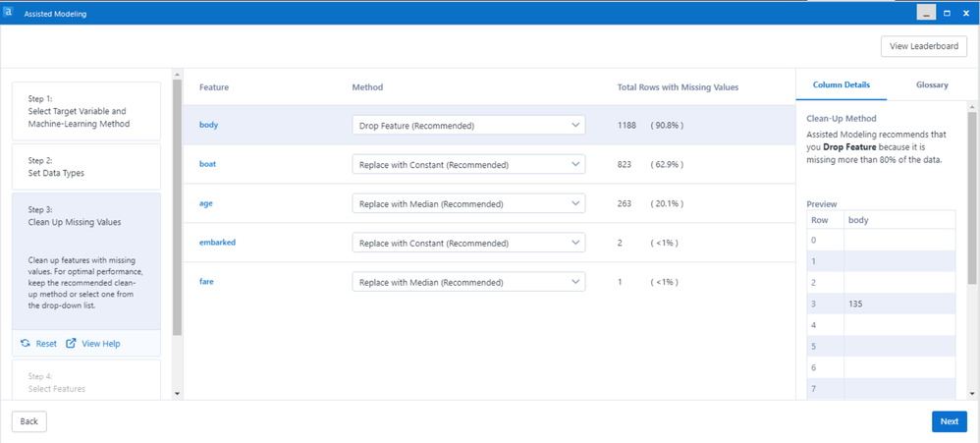Switch to the Glossary tab
Screen dimensions: 980x443
coord(932,85)
